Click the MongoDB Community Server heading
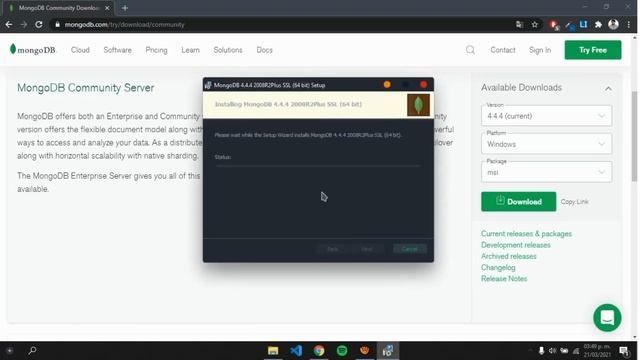The height and width of the screenshot is (360, 640). click(86, 88)
